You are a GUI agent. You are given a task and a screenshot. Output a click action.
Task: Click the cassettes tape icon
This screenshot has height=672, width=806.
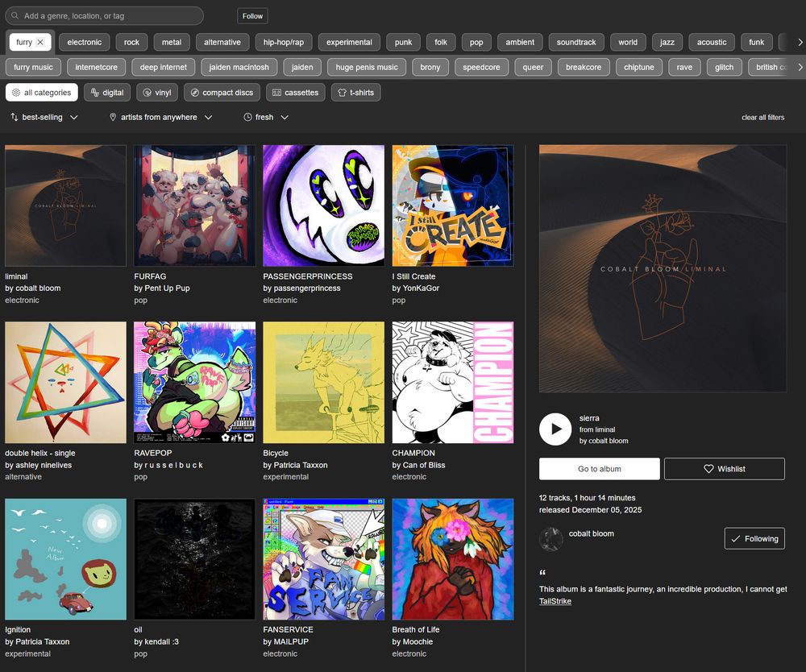click(276, 93)
